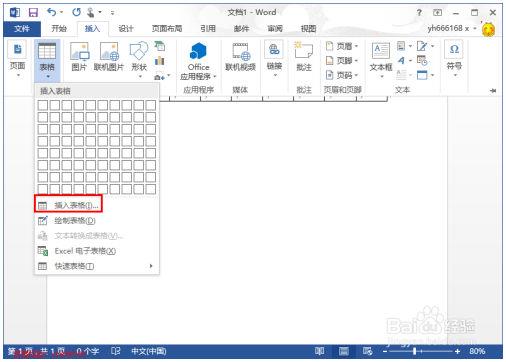Click the proofing book icon in status bar
Screen dimensions: 506x362
pos(116,351)
